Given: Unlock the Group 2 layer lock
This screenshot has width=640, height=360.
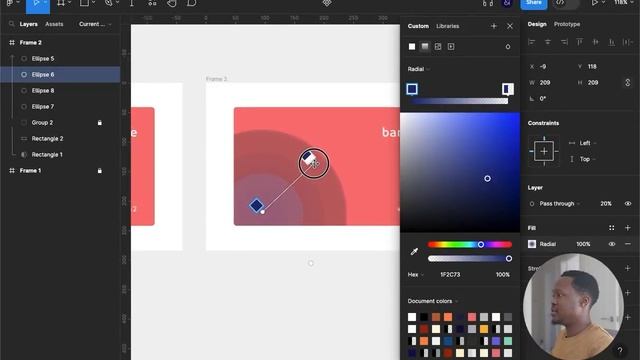Looking at the screenshot, I should tap(100, 122).
